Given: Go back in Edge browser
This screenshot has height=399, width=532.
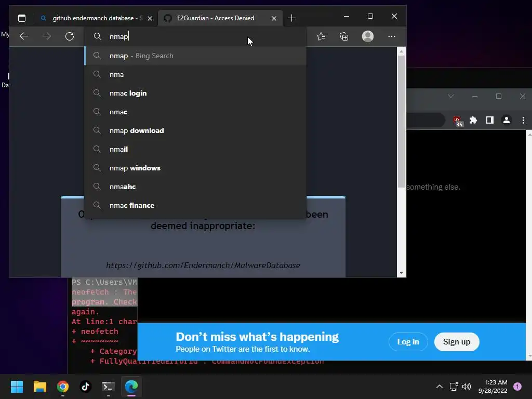Looking at the screenshot, I should coord(24,36).
